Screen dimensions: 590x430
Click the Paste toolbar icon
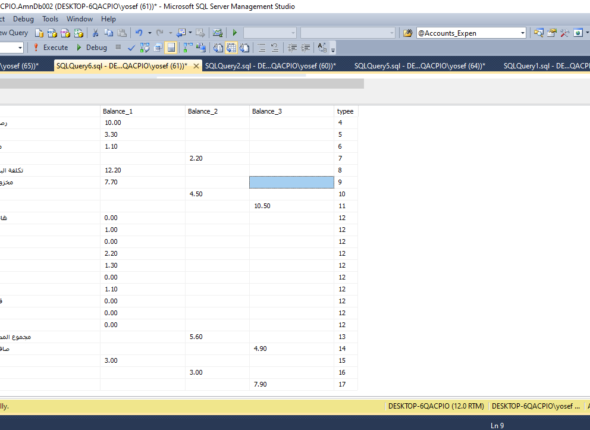(122, 33)
